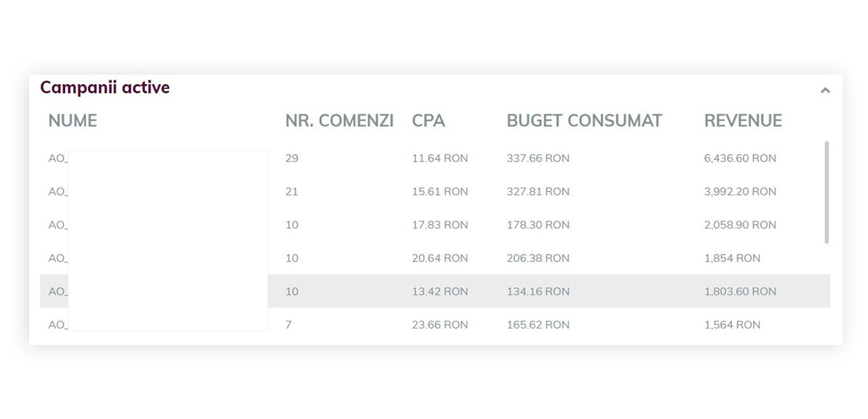Image resolution: width=868 pixels, height=419 pixels.
Task: Sort by the REVENUE column header
Action: (x=743, y=121)
